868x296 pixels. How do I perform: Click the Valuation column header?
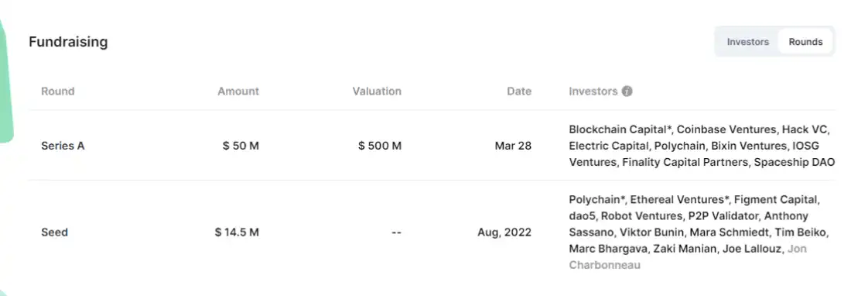(x=377, y=91)
